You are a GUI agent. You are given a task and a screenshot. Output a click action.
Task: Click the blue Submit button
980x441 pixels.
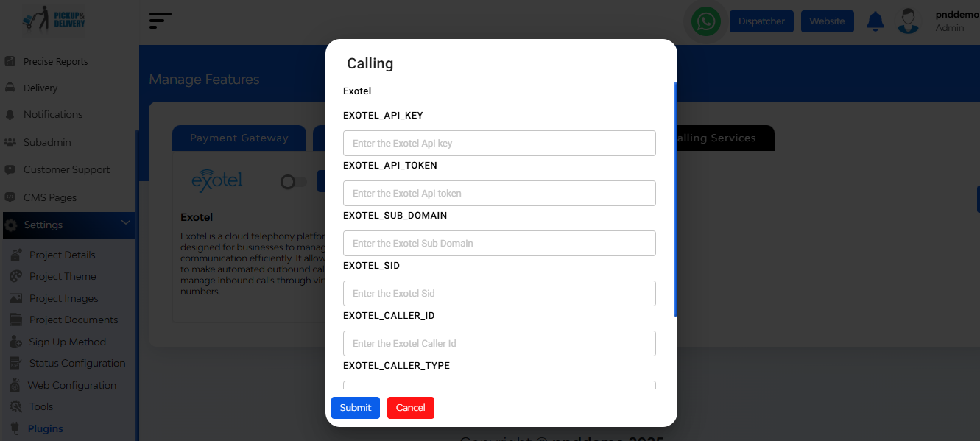click(356, 408)
